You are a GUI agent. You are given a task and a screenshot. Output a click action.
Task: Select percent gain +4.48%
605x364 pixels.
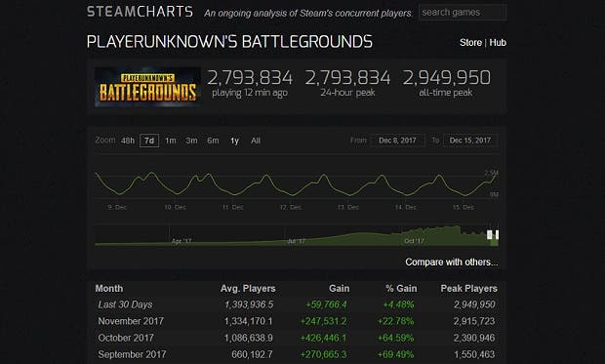tap(398, 304)
